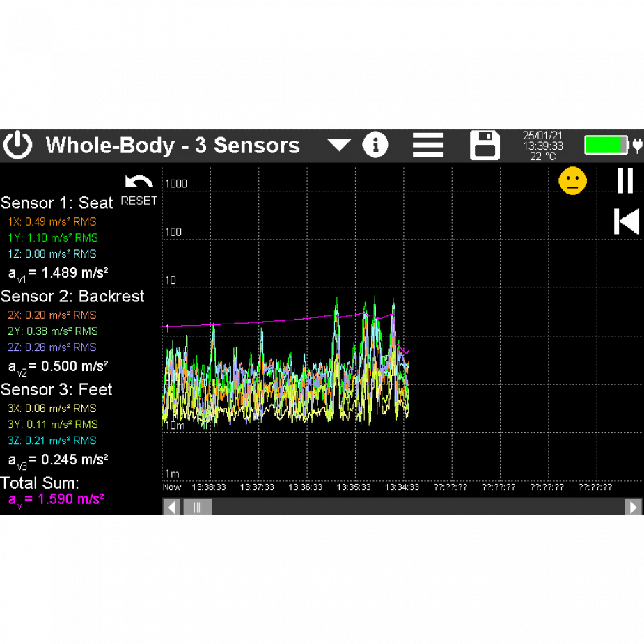Click the Whole-Body - 3 Sensors title
Screen dimensions: 644x644
tap(172, 146)
